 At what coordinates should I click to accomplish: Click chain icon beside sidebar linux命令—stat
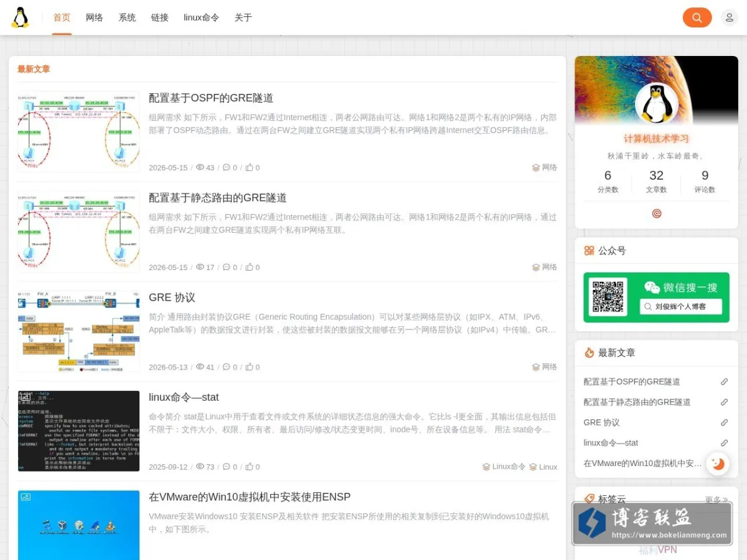(x=724, y=443)
